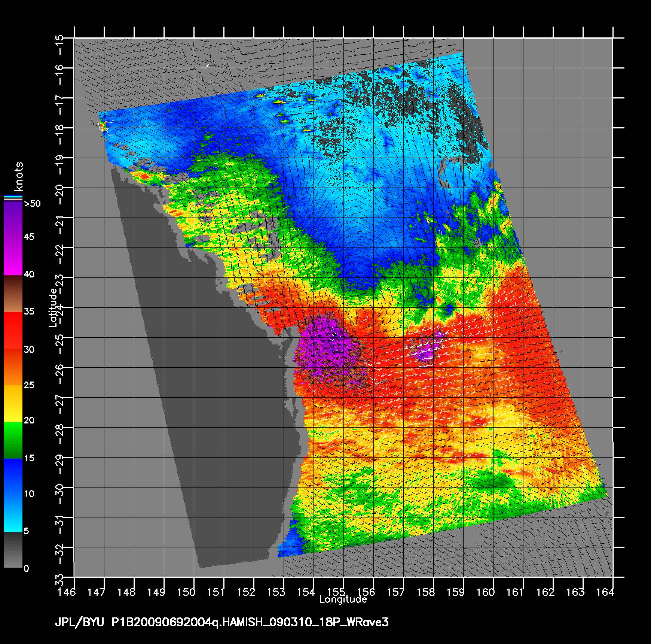This screenshot has height=644, width=651.
Task: Click the '149' longitude axis label
Action: (x=156, y=592)
